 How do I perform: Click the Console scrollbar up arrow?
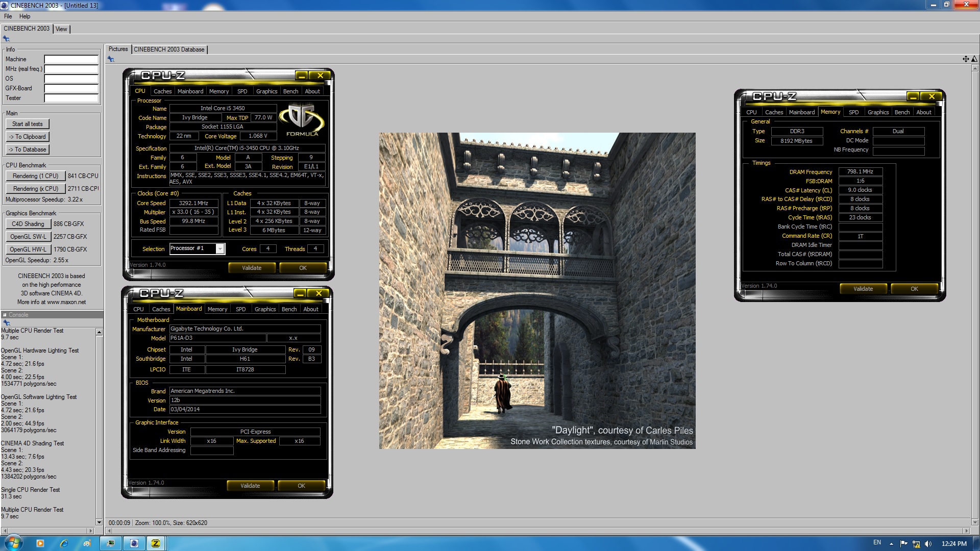click(x=99, y=332)
